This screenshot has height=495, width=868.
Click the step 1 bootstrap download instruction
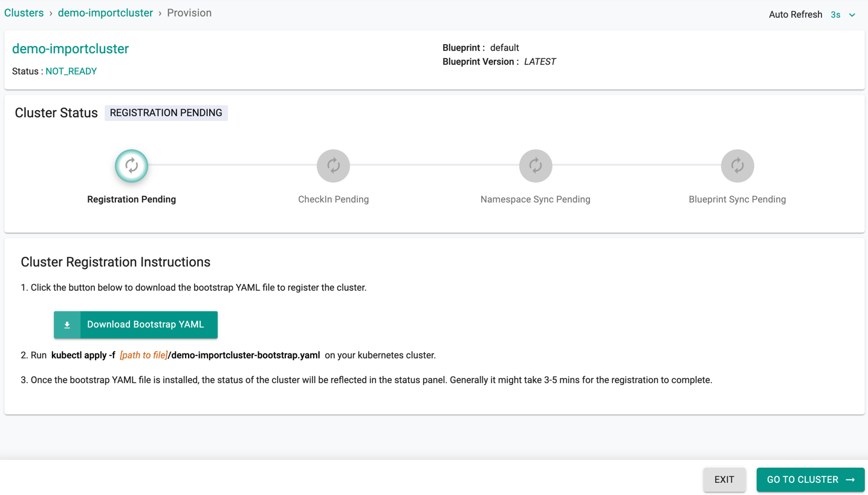(193, 288)
